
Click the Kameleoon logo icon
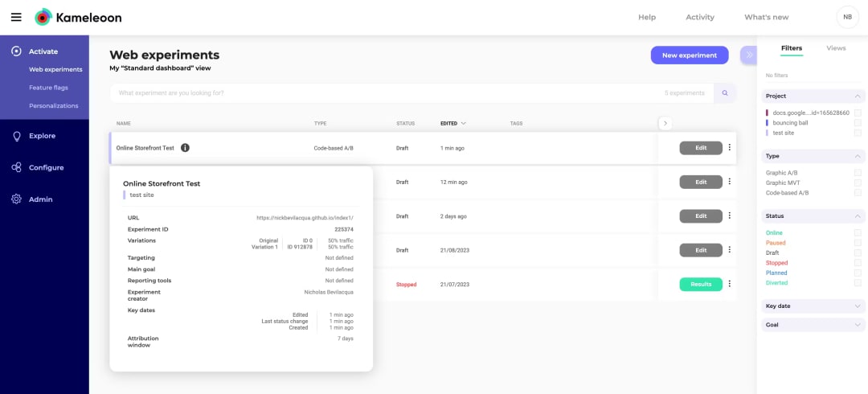coord(43,17)
